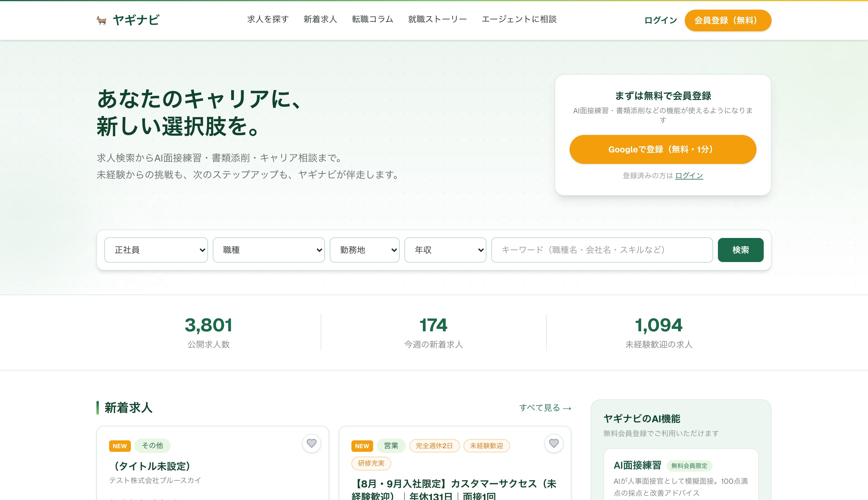Open the AI面接練習 feature card
Screen dimensions: 868x500
[681, 474]
